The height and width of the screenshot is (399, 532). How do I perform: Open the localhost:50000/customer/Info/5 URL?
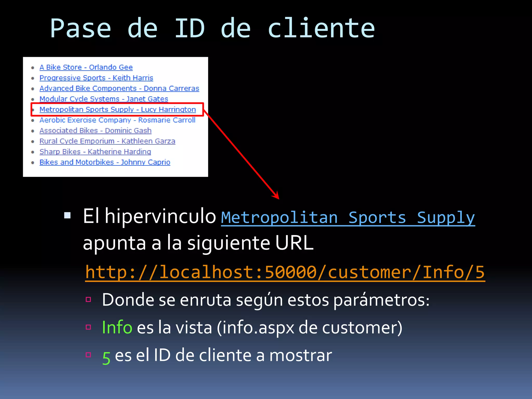[285, 272]
